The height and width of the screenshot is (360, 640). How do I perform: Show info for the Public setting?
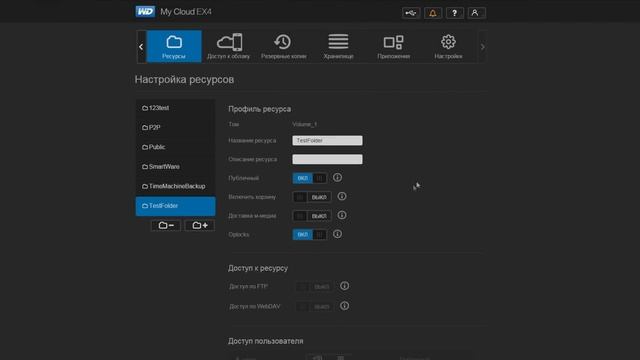337,178
